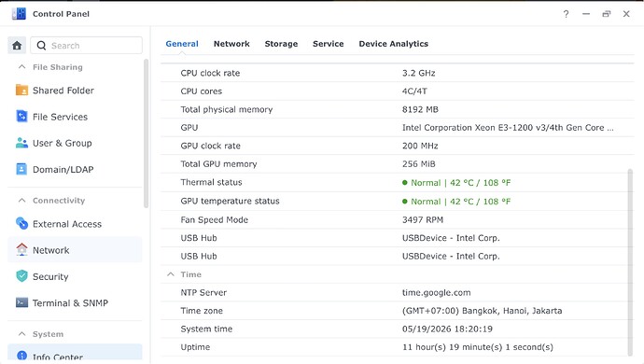Viewport: 644px width, 364px height.
Task: Select the CPU clock rate value 3.2 GHz
Action: pos(418,73)
